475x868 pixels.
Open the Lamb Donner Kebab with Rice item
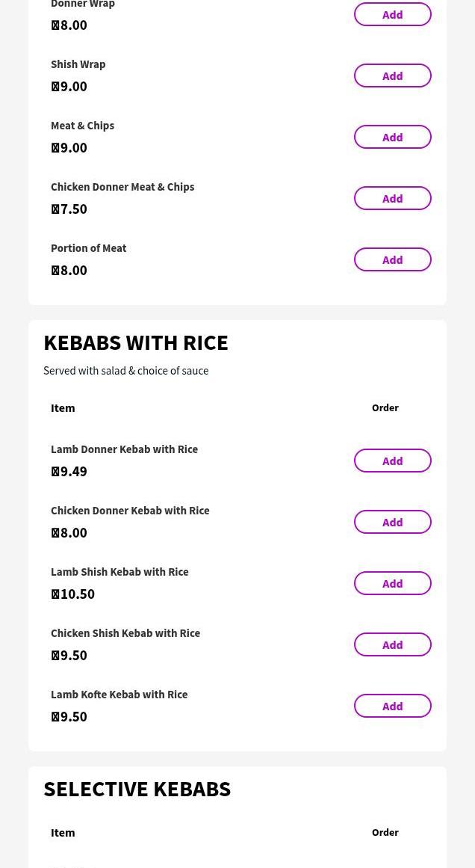[124, 449]
